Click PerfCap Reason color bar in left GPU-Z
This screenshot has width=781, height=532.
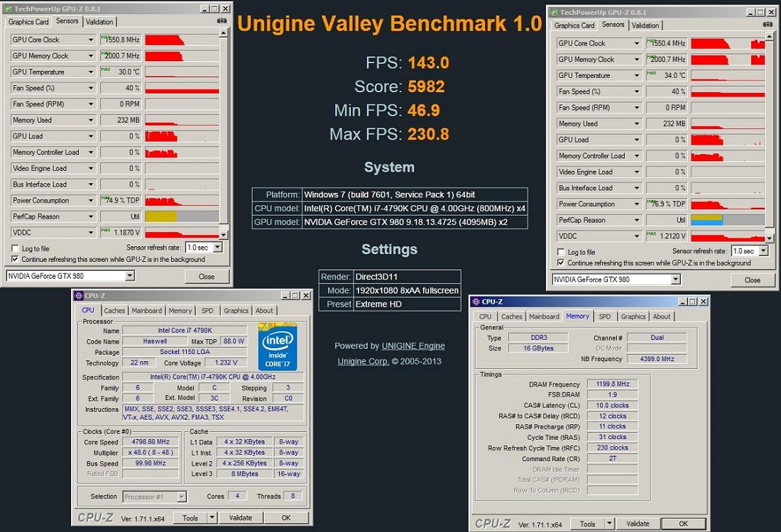182,216
